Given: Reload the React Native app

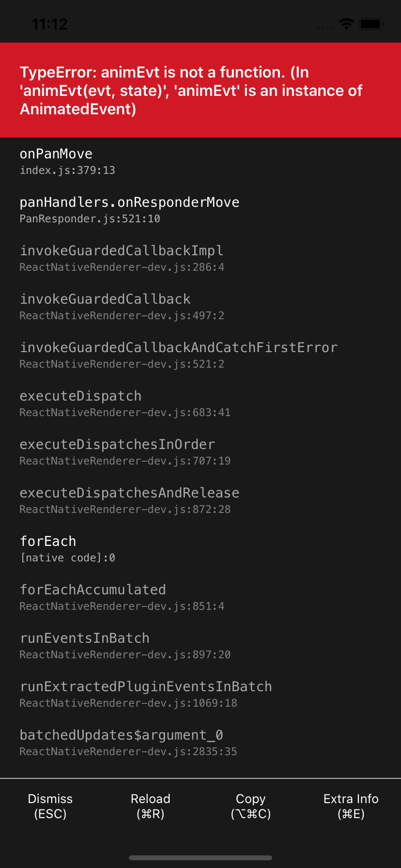Looking at the screenshot, I should (150, 806).
